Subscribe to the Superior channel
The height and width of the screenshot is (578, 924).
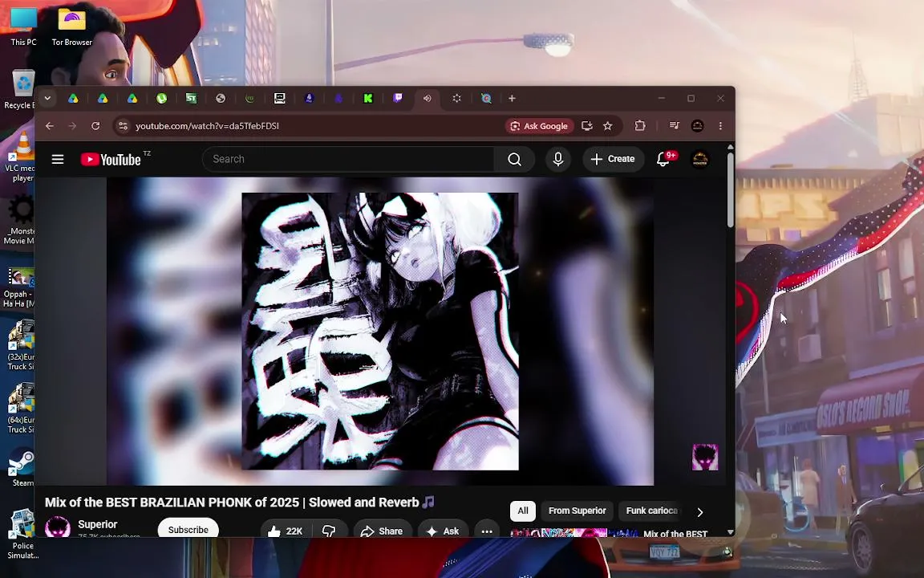(x=188, y=529)
